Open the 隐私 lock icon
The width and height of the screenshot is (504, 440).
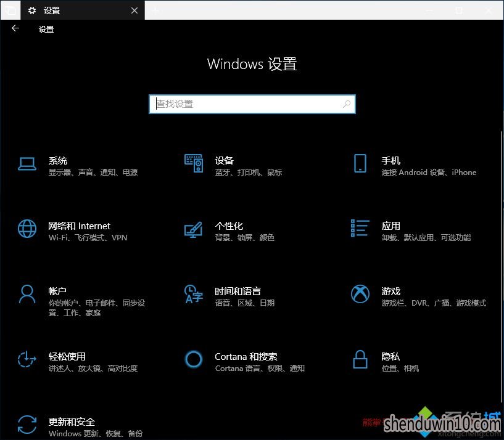tap(360, 359)
